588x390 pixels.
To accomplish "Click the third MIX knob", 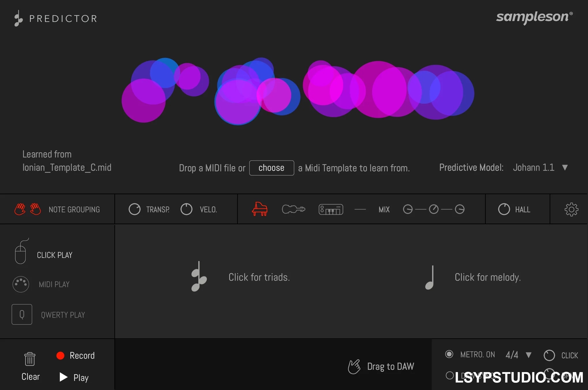I will (460, 209).
